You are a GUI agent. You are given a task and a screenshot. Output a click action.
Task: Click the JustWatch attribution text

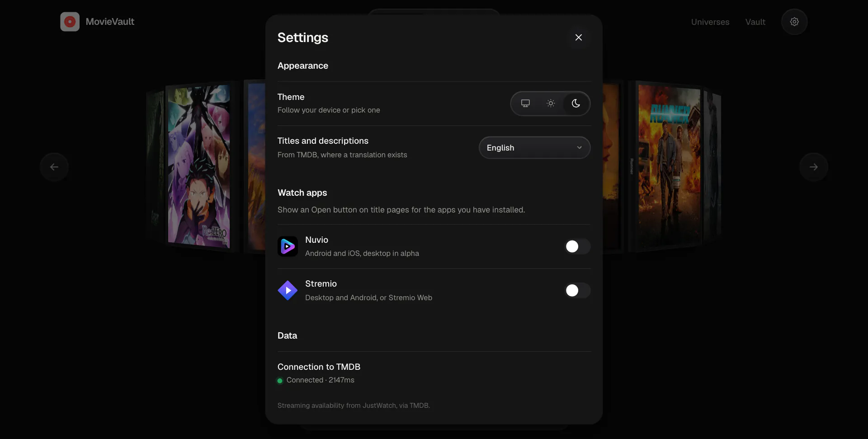click(x=354, y=406)
